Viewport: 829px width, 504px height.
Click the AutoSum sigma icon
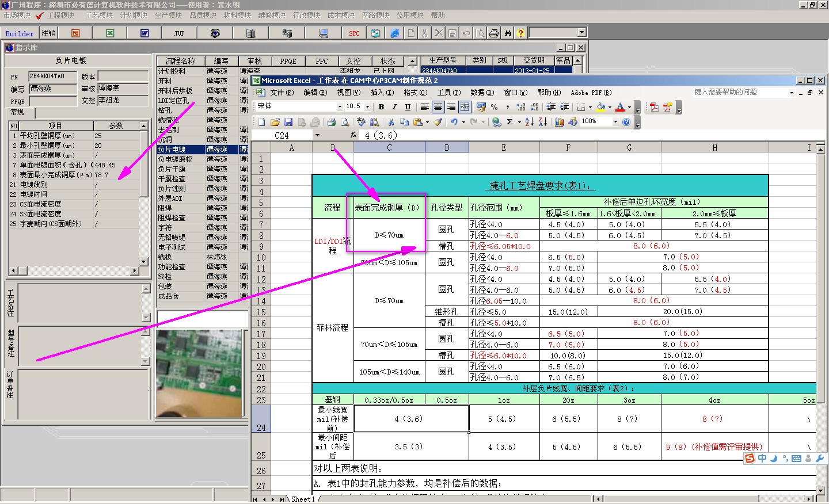tap(510, 122)
